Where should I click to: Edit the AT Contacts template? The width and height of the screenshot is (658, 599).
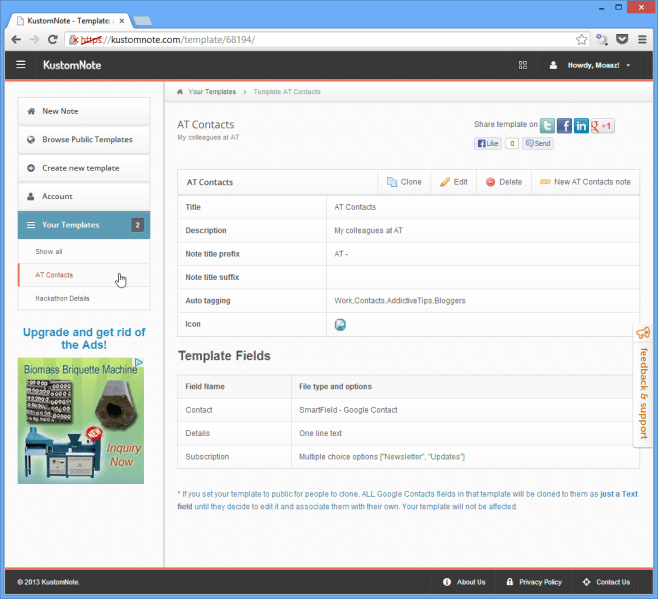tap(454, 182)
